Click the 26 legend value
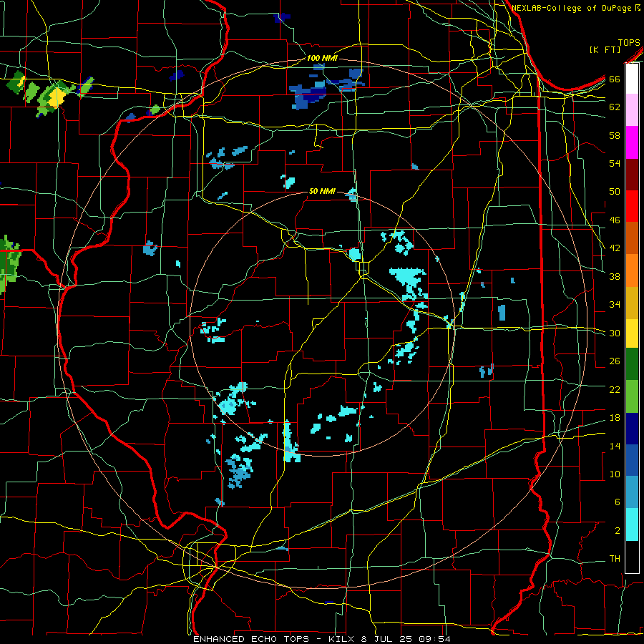 click(x=615, y=361)
